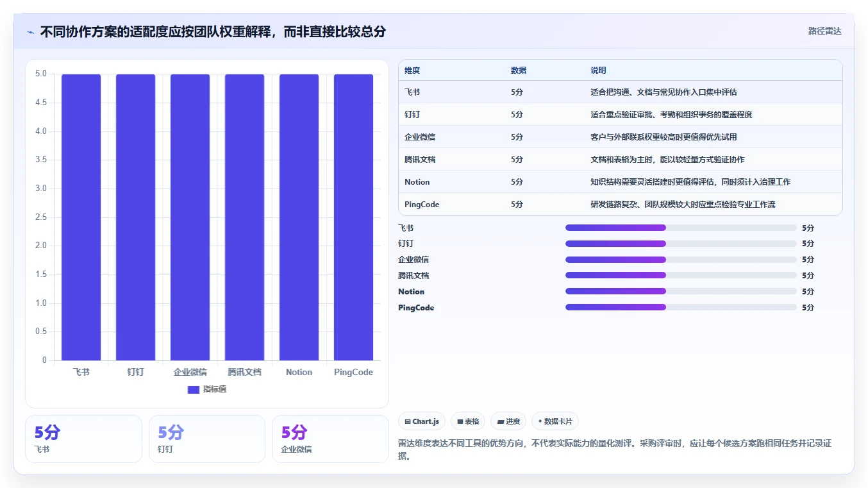This screenshot has width=868, height=488.
Task: Select the 表格 chip
Action: click(468, 421)
